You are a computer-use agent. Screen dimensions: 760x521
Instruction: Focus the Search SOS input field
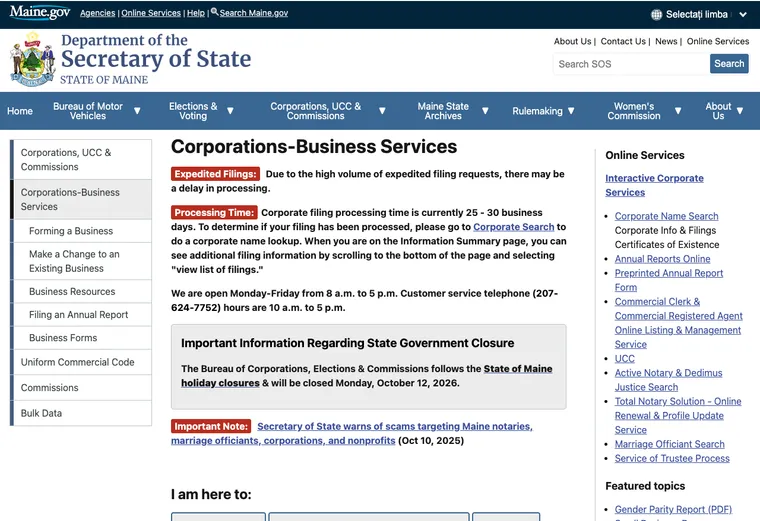(631, 64)
